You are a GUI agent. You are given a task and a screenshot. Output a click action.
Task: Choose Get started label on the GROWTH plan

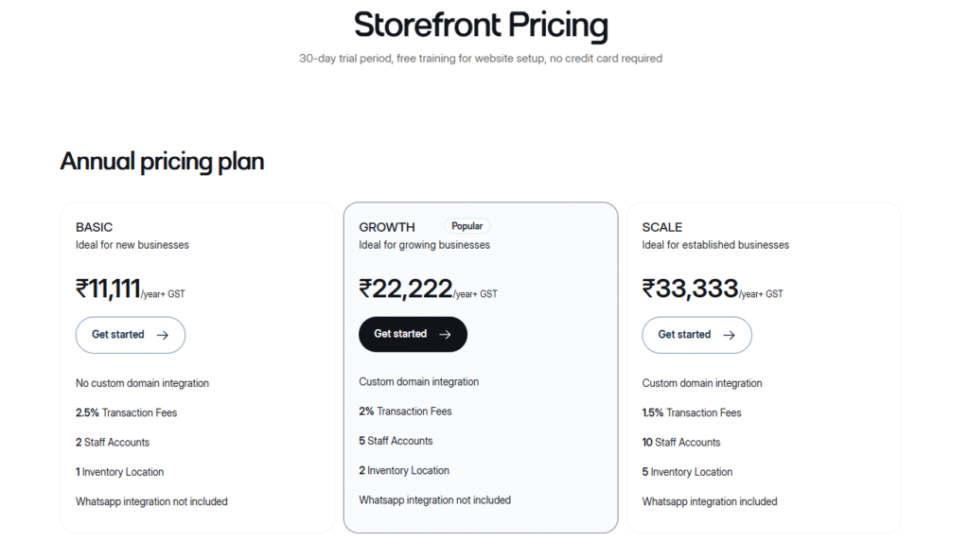400,334
